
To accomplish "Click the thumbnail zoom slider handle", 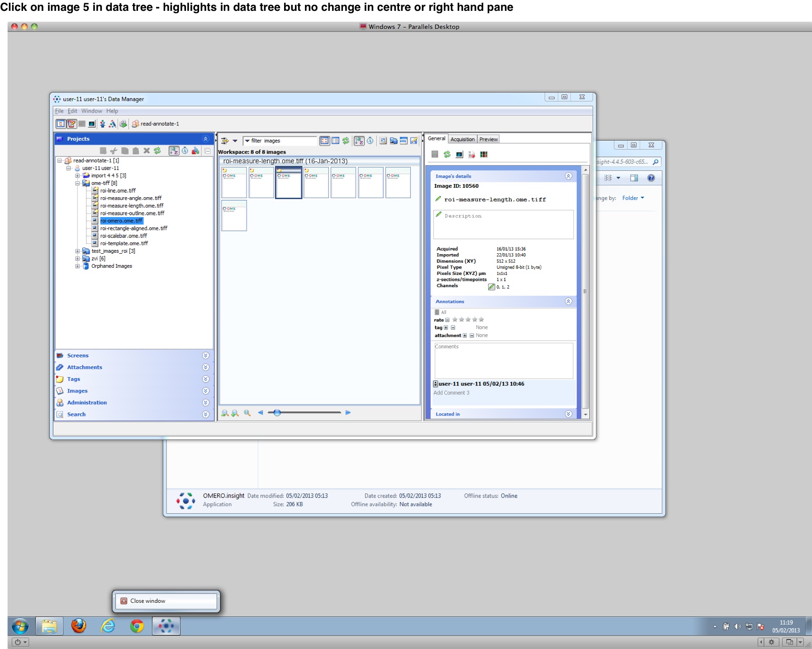I will click(277, 412).
